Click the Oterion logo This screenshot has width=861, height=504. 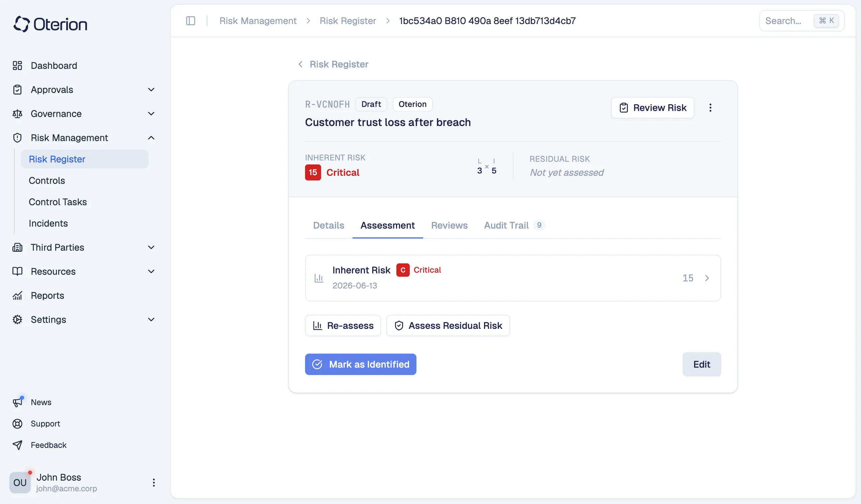coord(50,24)
